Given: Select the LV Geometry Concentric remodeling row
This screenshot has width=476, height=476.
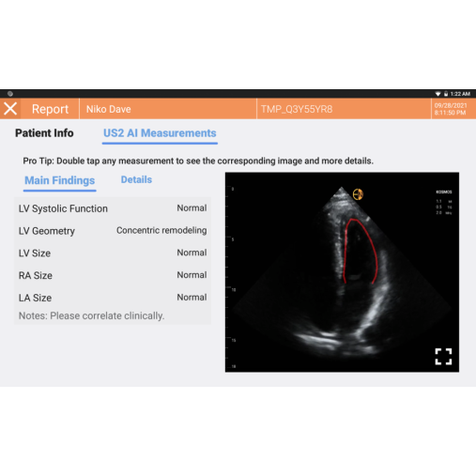Looking at the screenshot, I should [113, 231].
